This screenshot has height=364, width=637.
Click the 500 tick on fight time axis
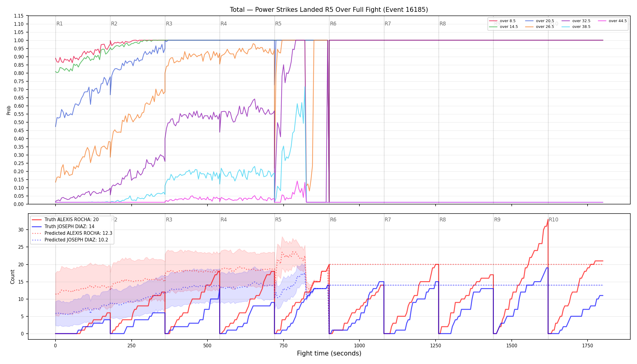click(207, 345)
